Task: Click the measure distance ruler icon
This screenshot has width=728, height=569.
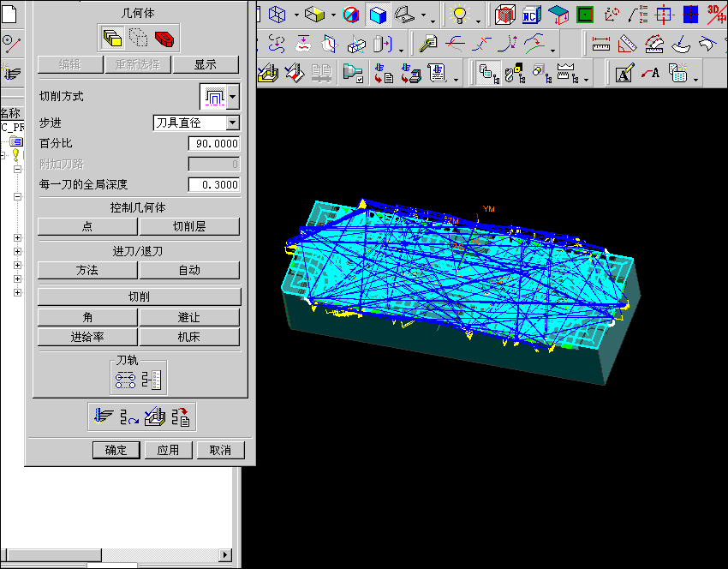Action: pos(601,44)
